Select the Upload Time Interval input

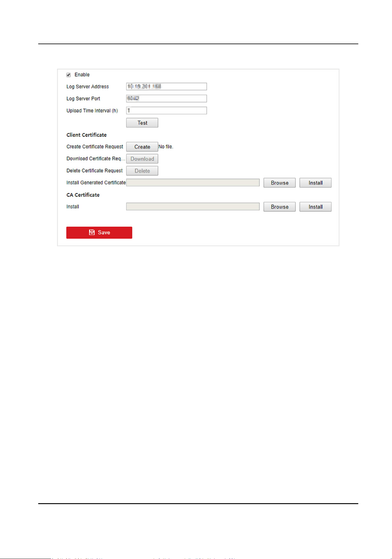coord(166,110)
